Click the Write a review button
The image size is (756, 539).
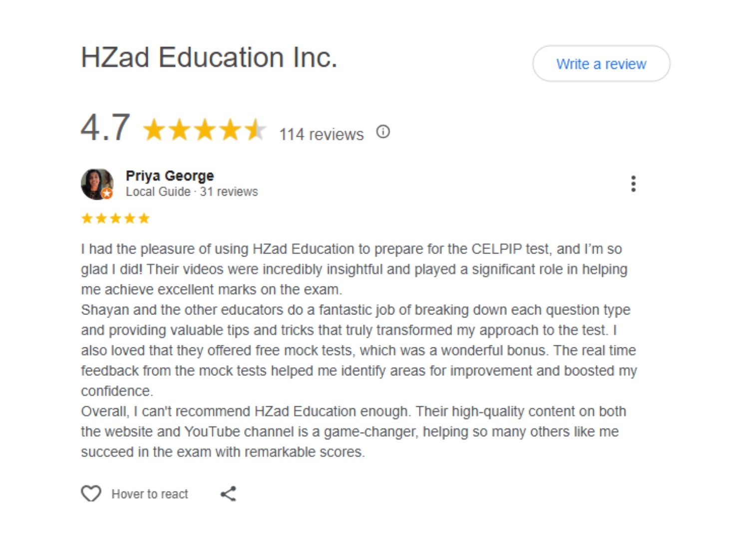(601, 64)
